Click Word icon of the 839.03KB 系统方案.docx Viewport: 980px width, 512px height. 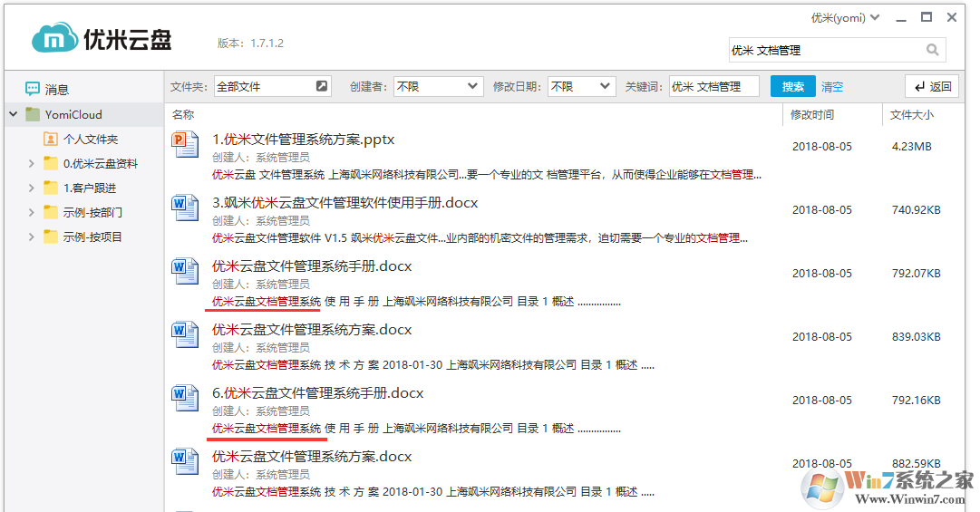click(185, 334)
